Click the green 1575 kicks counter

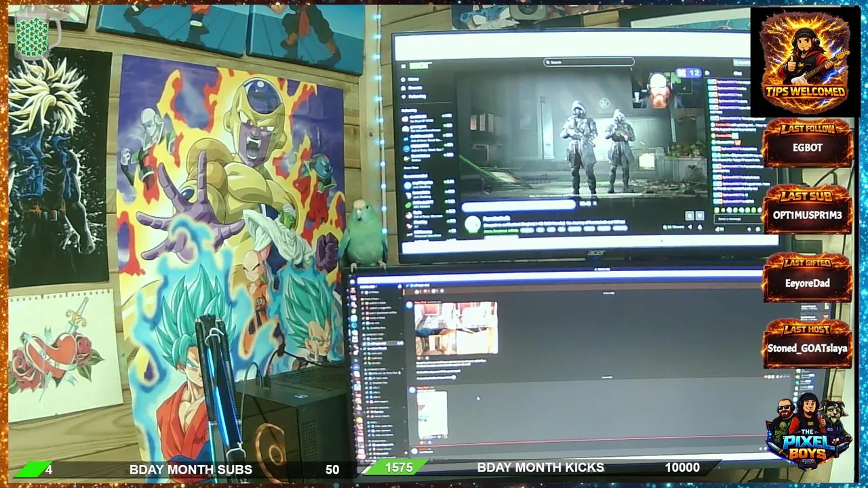point(399,467)
